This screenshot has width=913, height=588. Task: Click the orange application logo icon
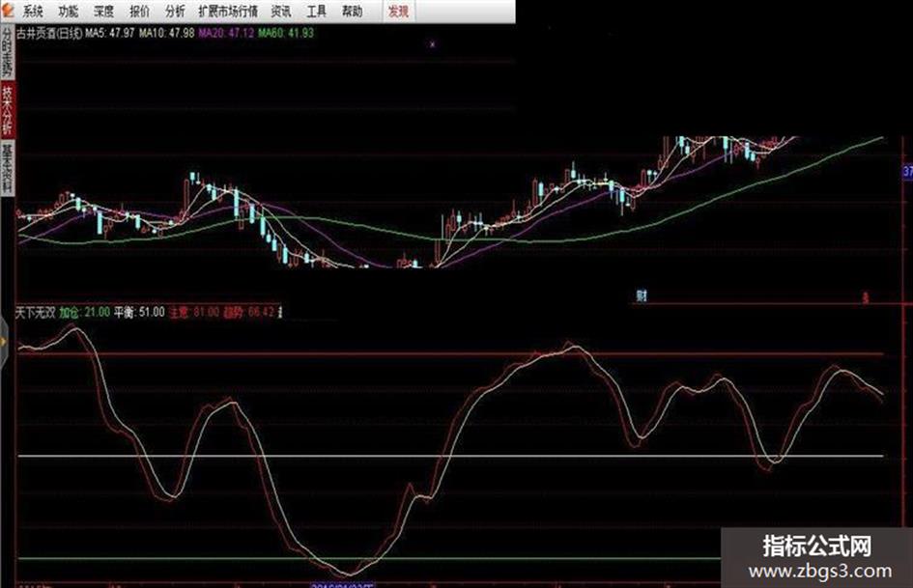click(8, 10)
